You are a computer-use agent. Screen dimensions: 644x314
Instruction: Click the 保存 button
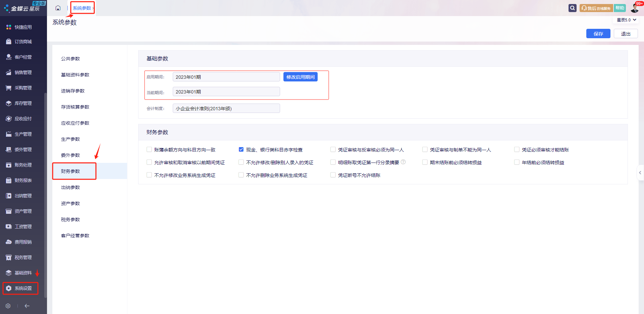[598, 34]
